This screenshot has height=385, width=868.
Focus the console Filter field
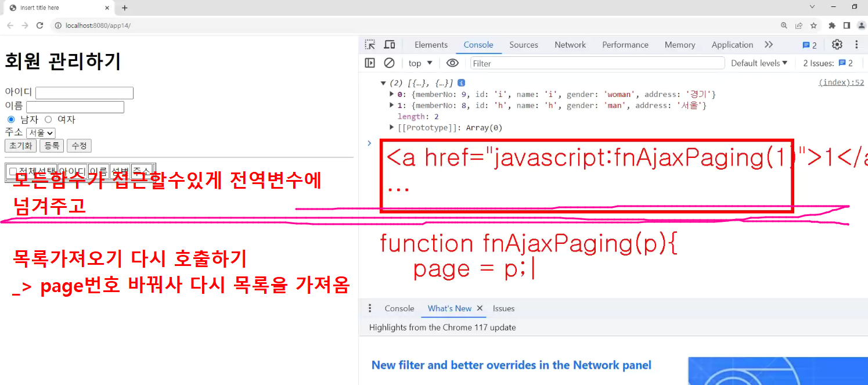click(597, 63)
